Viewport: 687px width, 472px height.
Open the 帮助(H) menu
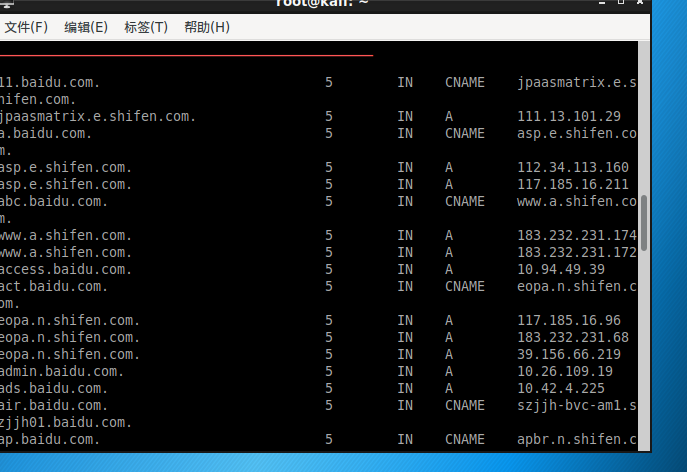click(x=207, y=27)
